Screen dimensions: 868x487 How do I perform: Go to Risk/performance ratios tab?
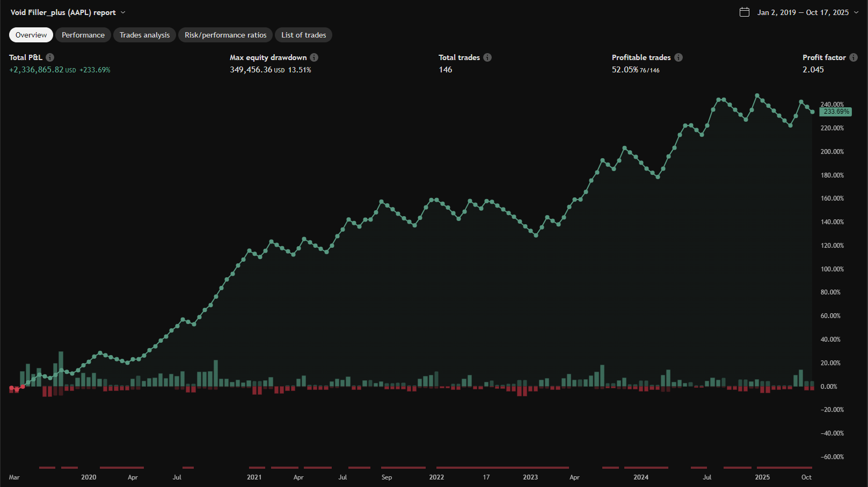[225, 35]
